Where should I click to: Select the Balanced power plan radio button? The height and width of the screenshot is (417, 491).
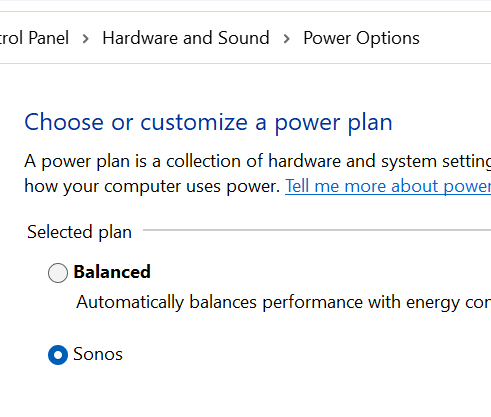pos(58,273)
